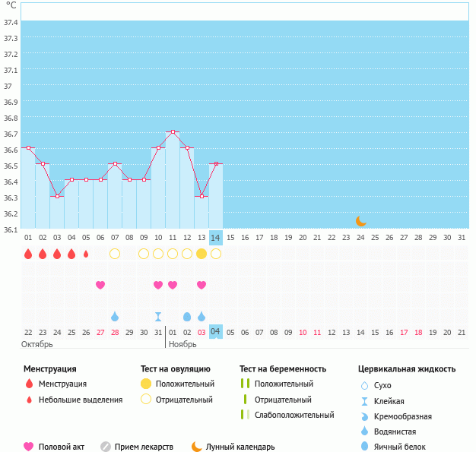476x452 pixels.
Task: Click the red menstruation drop on cycle day 01
Action: click(x=28, y=254)
